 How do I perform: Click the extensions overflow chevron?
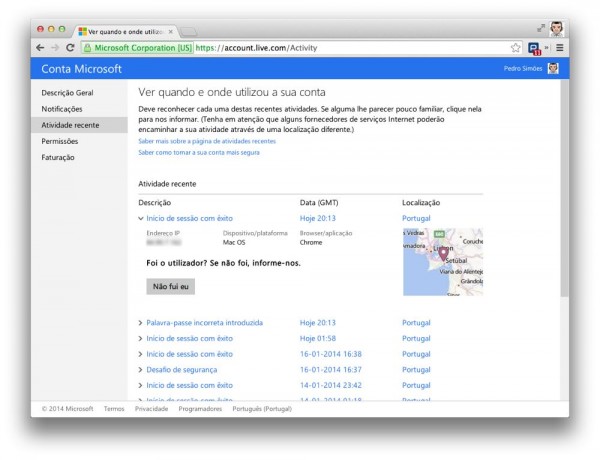pyautogui.click(x=547, y=48)
